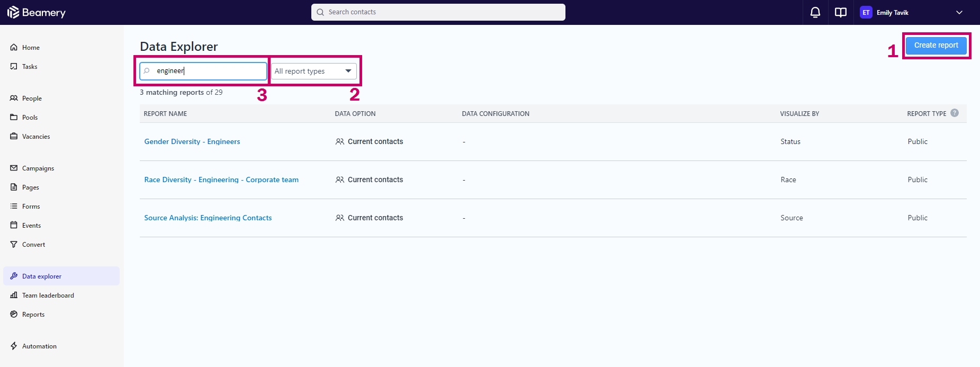Viewport: 980px width, 367px height.
Task: Click the Data Explorer page heading
Action: (x=179, y=47)
